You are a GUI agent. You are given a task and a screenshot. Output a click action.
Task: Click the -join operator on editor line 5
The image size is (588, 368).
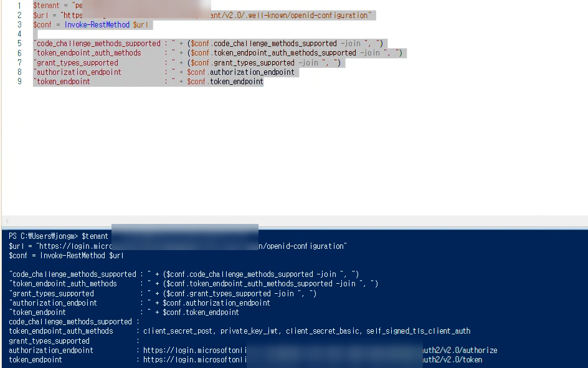(351, 44)
